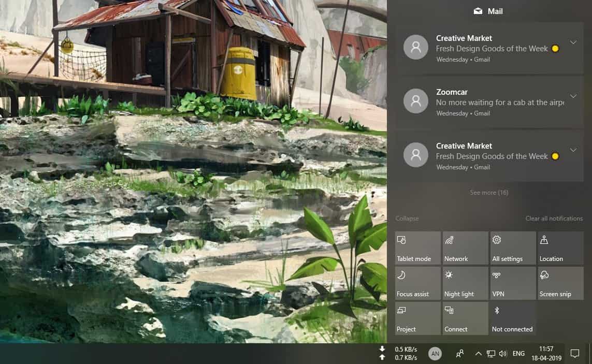Show hidden tray icons arrow
This screenshot has width=592, height=364.
click(x=478, y=354)
